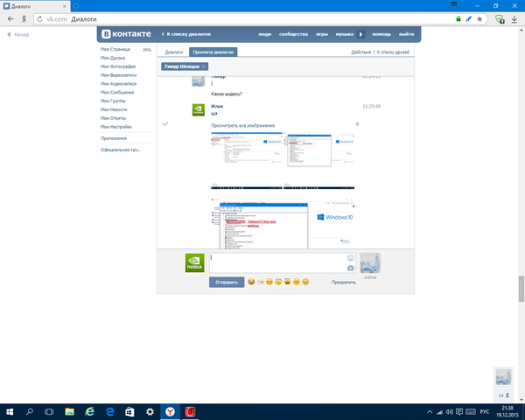Select message using the checkmark beside it

click(165, 124)
